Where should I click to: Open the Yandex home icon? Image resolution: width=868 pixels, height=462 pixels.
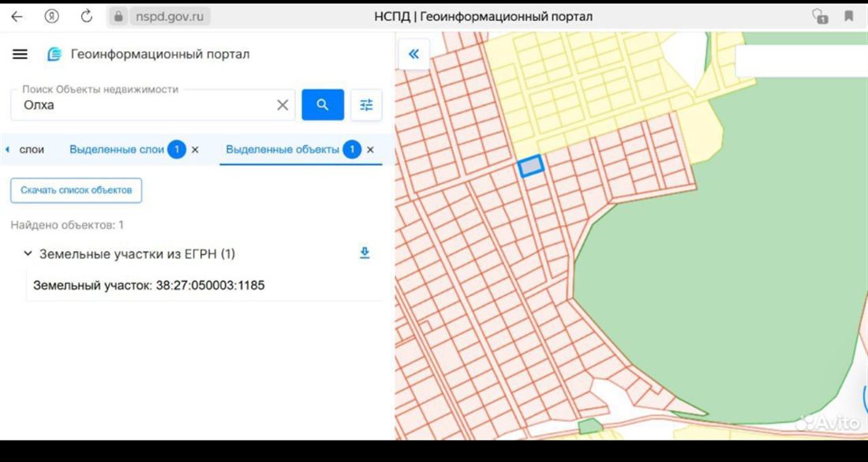[51, 17]
